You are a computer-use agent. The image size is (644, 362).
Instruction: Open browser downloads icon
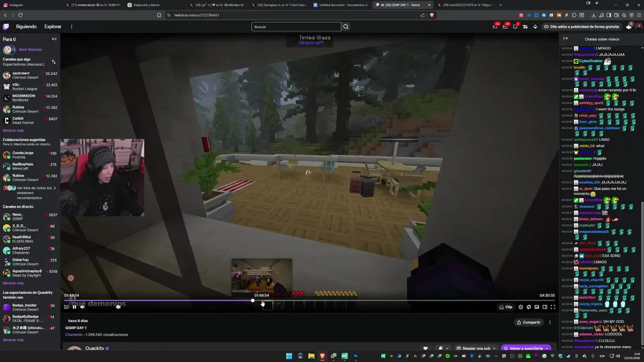(x=595, y=15)
